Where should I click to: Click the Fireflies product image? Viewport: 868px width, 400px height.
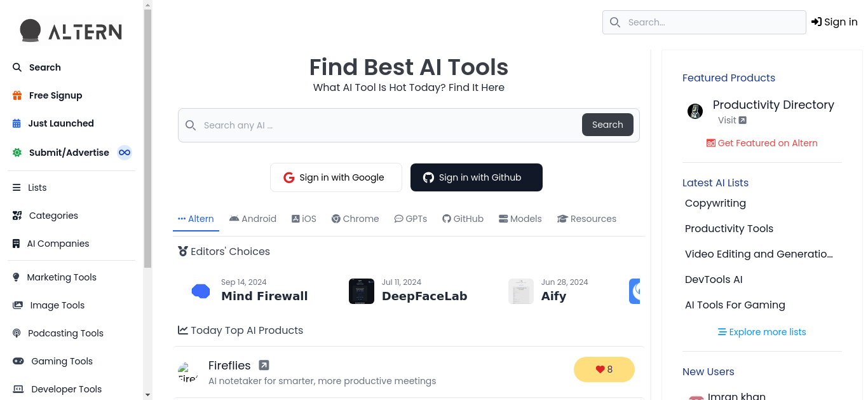click(x=188, y=372)
